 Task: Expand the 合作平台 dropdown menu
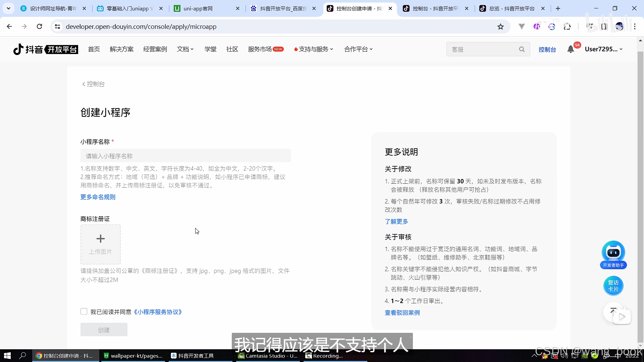pos(358,49)
